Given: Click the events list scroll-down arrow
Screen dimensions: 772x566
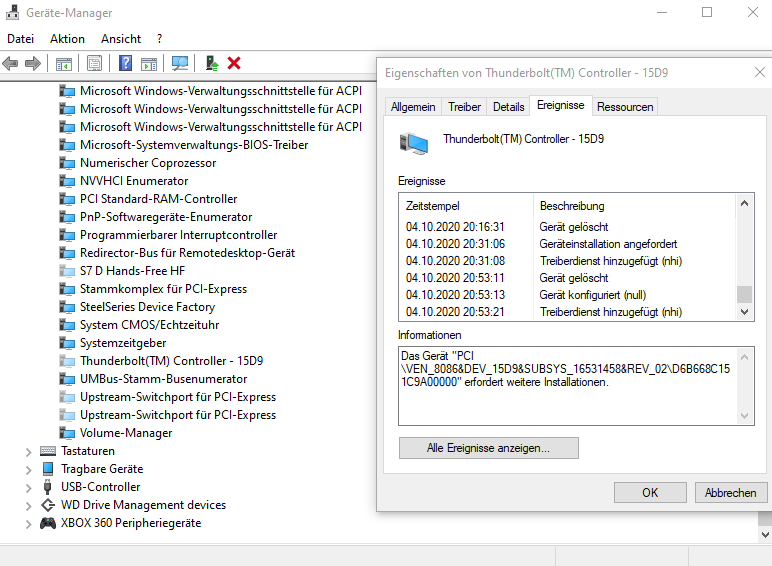Looking at the screenshot, I should [x=744, y=312].
